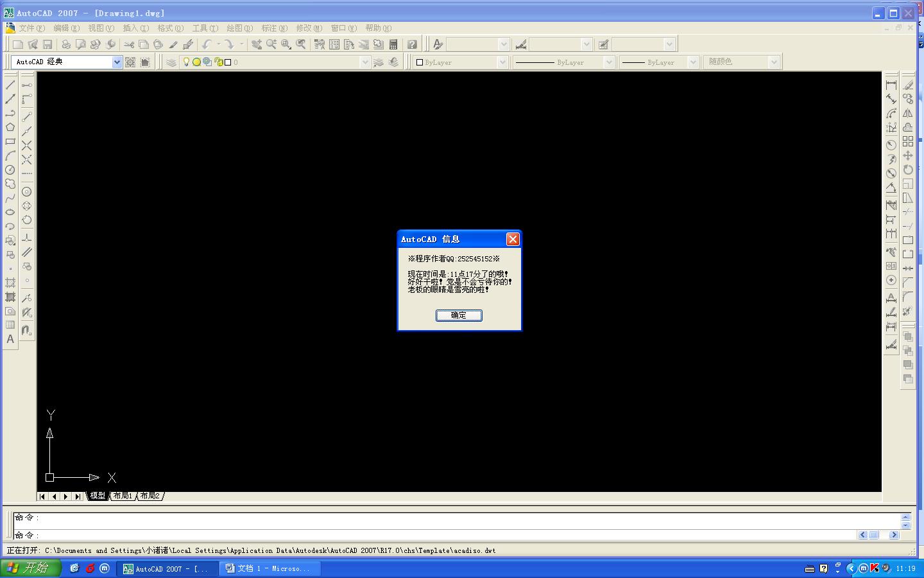Switch to 文档 1 - Microsoft taskbar window
The height and width of the screenshot is (578, 924).
point(270,568)
